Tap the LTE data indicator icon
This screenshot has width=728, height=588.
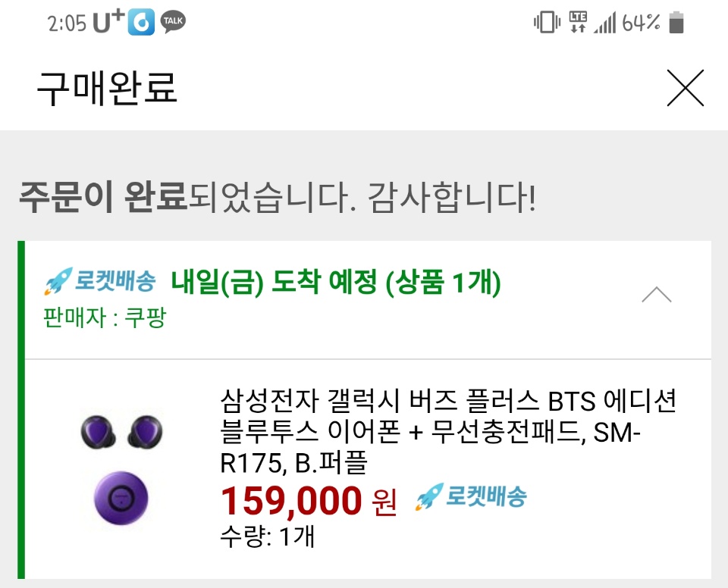[x=578, y=22]
